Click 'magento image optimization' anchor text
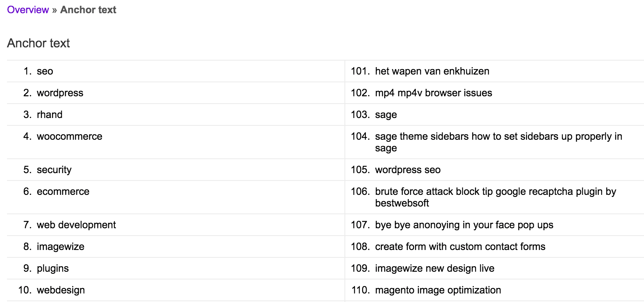The image size is (644, 302). click(438, 290)
